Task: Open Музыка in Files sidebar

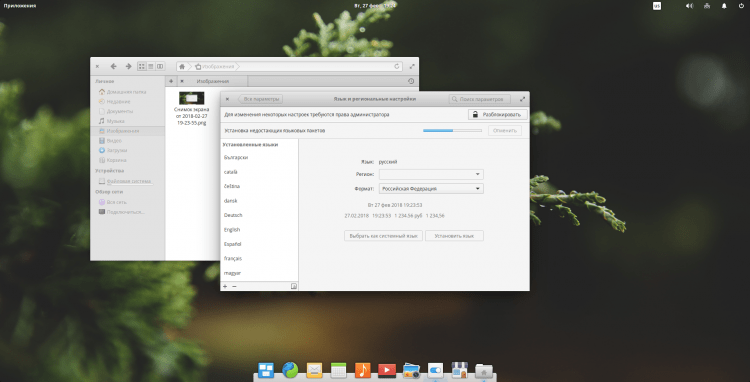Action: pyautogui.click(x=127, y=121)
